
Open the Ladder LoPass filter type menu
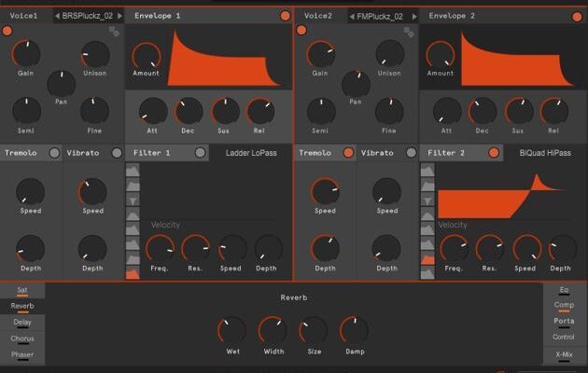(x=251, y=153)
